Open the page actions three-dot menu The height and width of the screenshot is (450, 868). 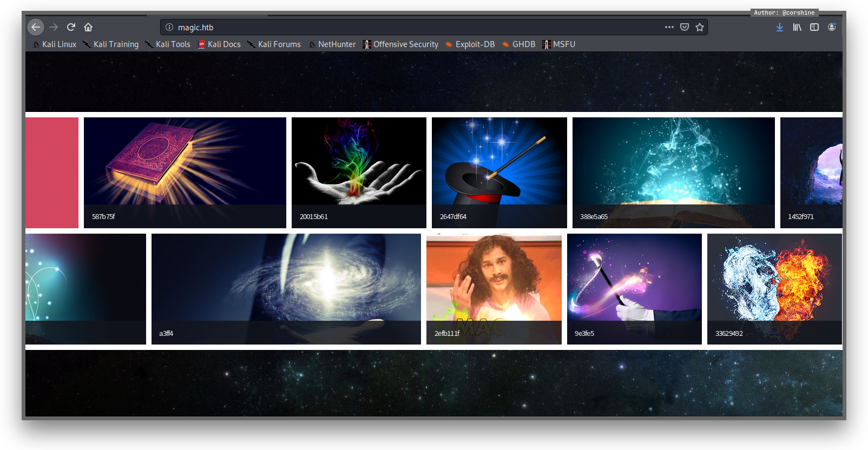(x=669, y=27)
